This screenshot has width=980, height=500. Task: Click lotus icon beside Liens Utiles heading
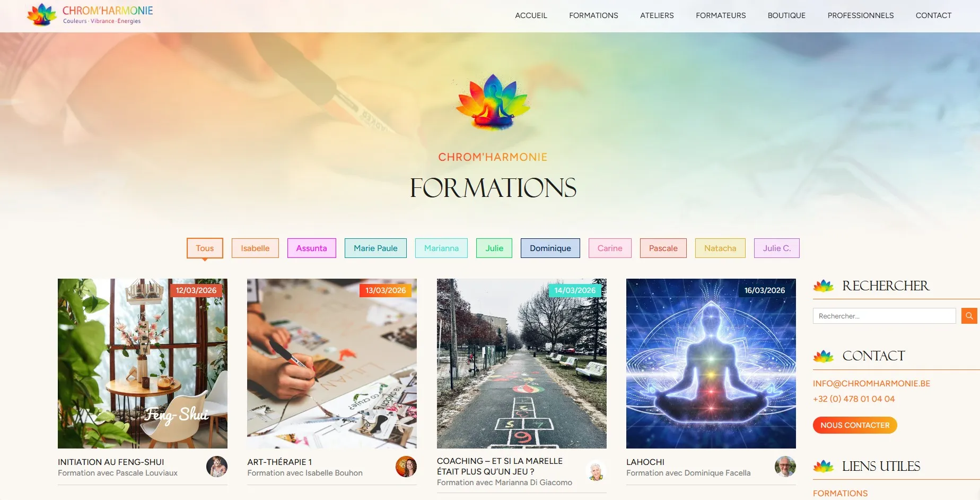[x=824, y=467]
